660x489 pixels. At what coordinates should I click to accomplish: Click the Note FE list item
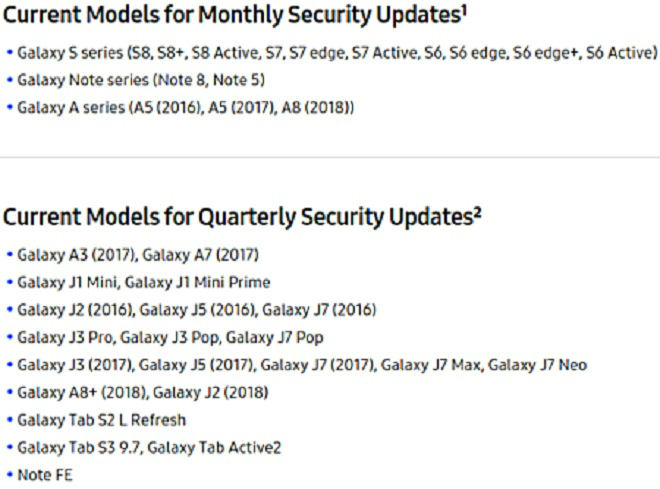tap(45, 475)
